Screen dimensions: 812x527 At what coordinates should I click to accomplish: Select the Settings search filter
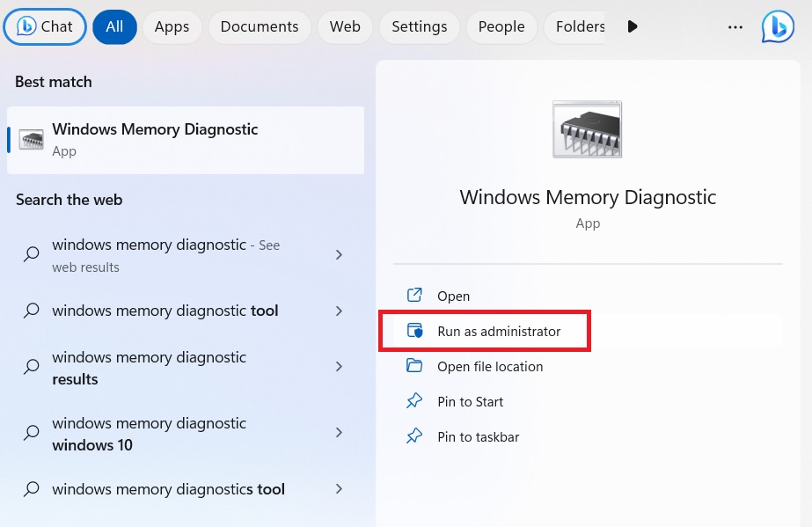pyautogui.click(x=419, y=26)
